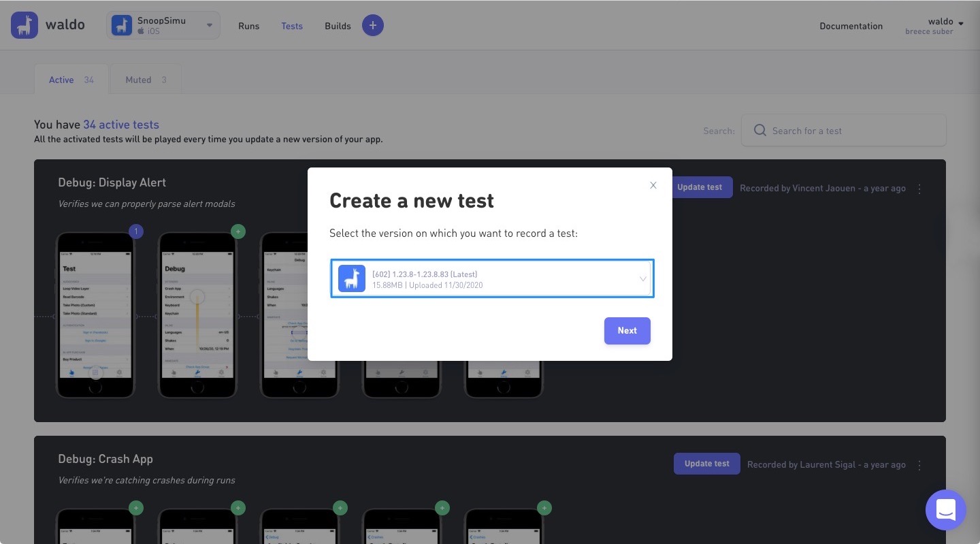The height and width of the screenshot is (544, 980).
Task: Click green plus on third Crash App phone
Action: coord(340,508)
